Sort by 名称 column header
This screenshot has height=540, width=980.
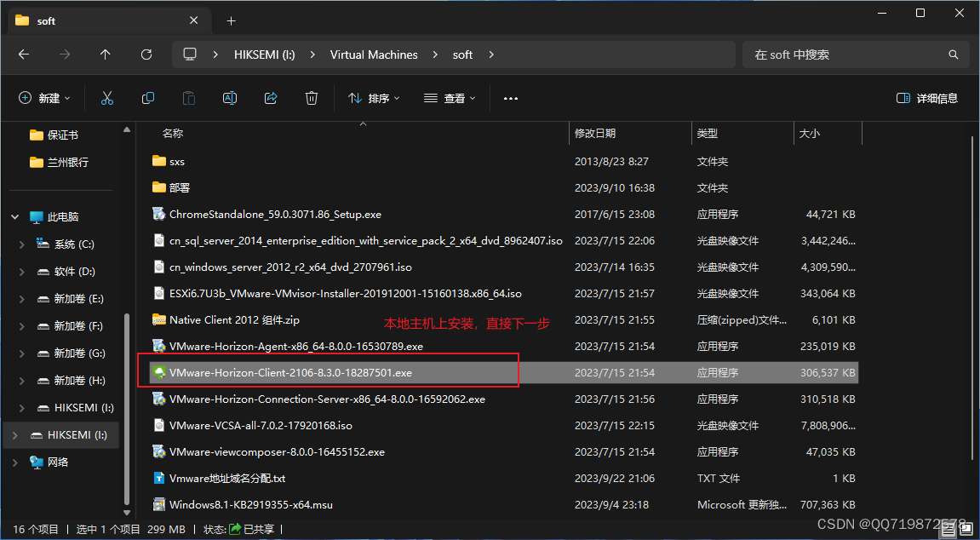[173, 133]
